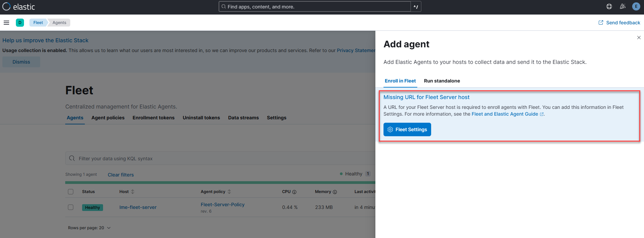Click the search magnifier in KQL filter bar
Screen dimensions: 644x238
point(72,158)
